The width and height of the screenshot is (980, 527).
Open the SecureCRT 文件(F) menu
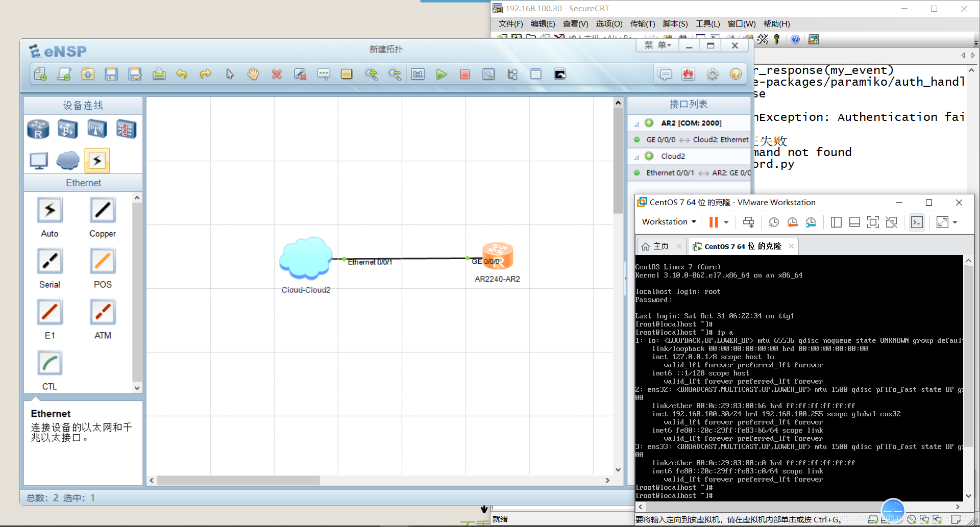510,24
